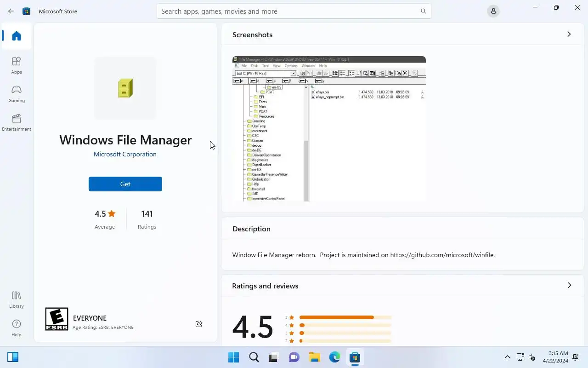Click the volume tray icon
The height and width of the screenshot is (368, 588).
pyautogui.click(x=532, y=357)
